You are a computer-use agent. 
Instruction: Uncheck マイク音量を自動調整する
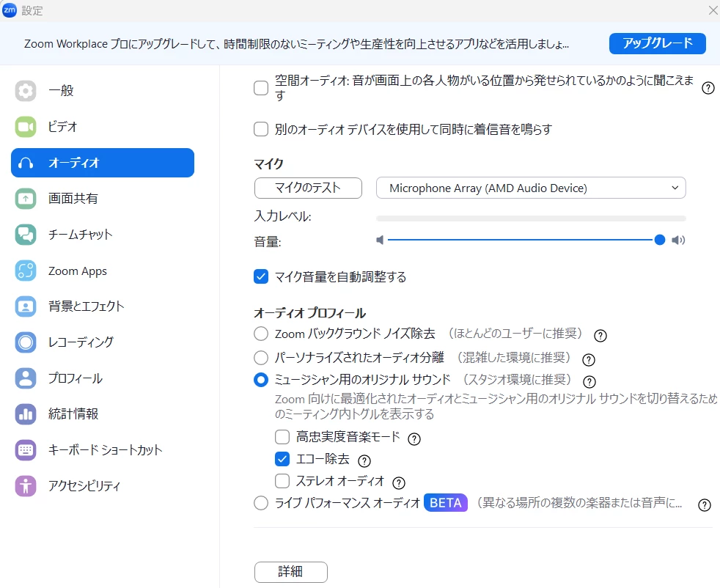261,276
